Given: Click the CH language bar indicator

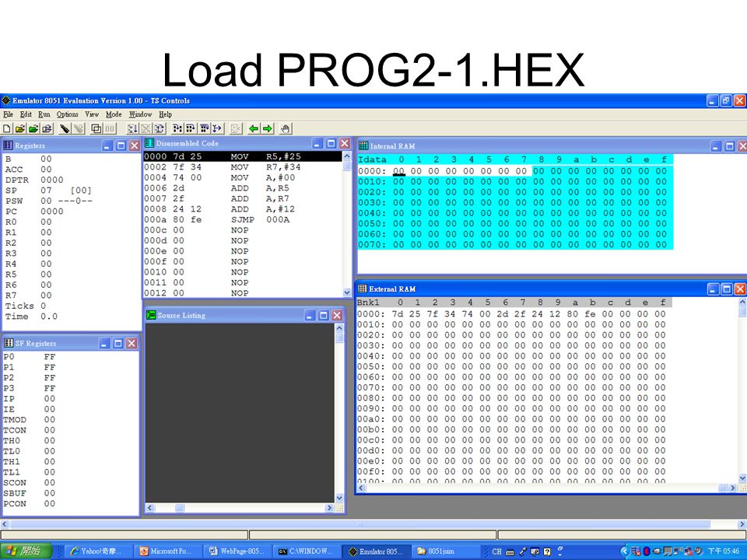Looking at the screenshot, I should pyautogui.click(x=496, y=551).
